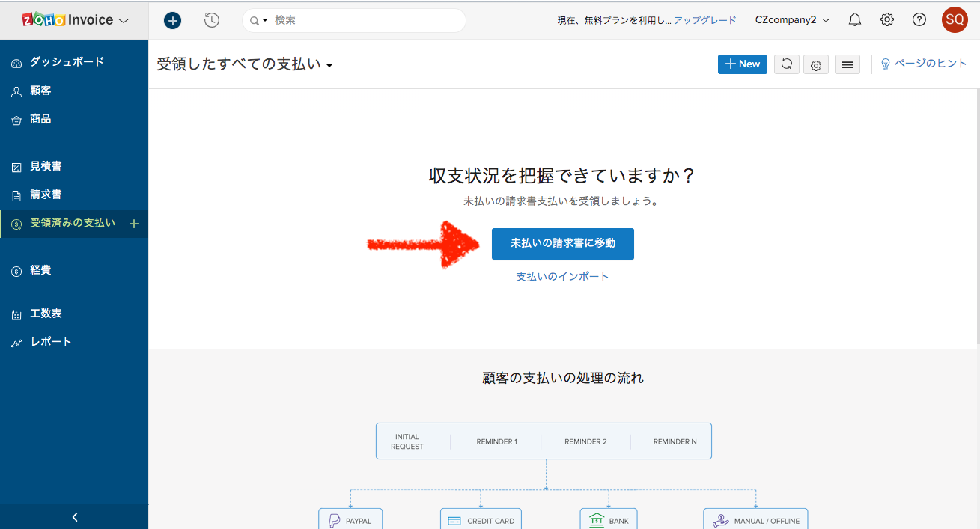Open the SQ user avatar
Viewport: 980px width, 529px height.
(955, 20)
